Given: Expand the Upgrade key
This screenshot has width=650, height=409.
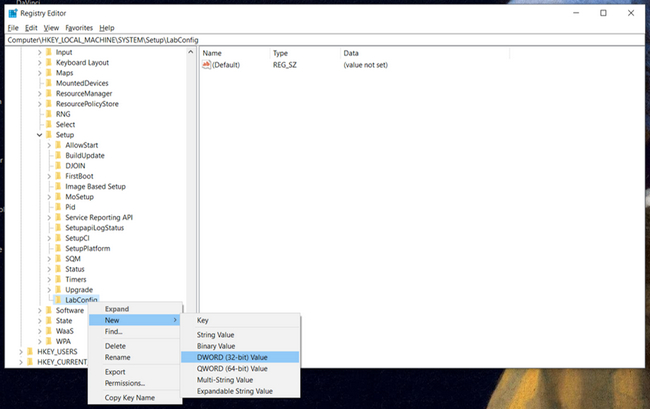Looking at the screenshot, I should (x=49, y=290).
